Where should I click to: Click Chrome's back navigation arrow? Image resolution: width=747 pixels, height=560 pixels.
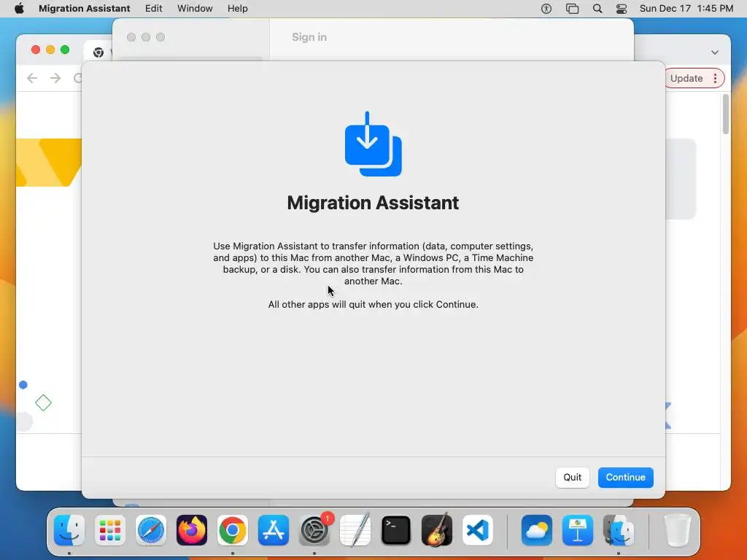point(32,78)
